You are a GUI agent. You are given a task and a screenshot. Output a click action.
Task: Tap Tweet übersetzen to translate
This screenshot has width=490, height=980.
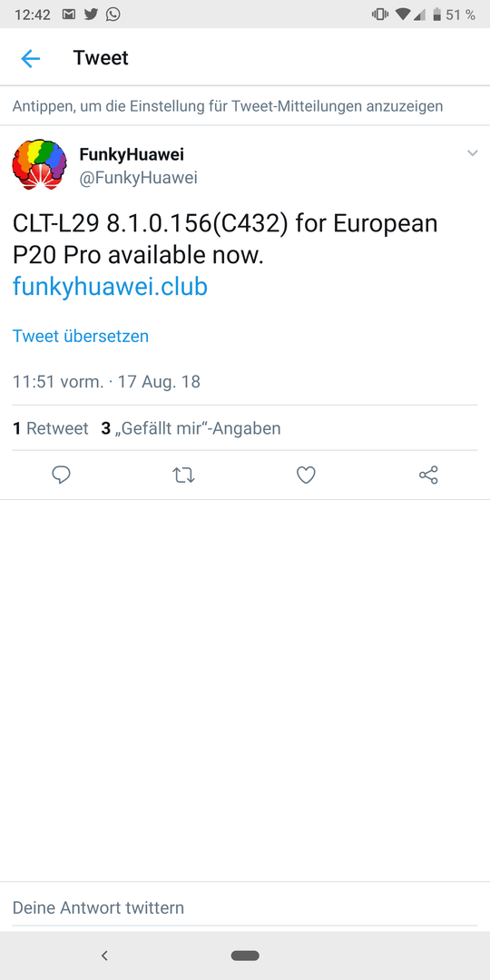pos(81,337)
